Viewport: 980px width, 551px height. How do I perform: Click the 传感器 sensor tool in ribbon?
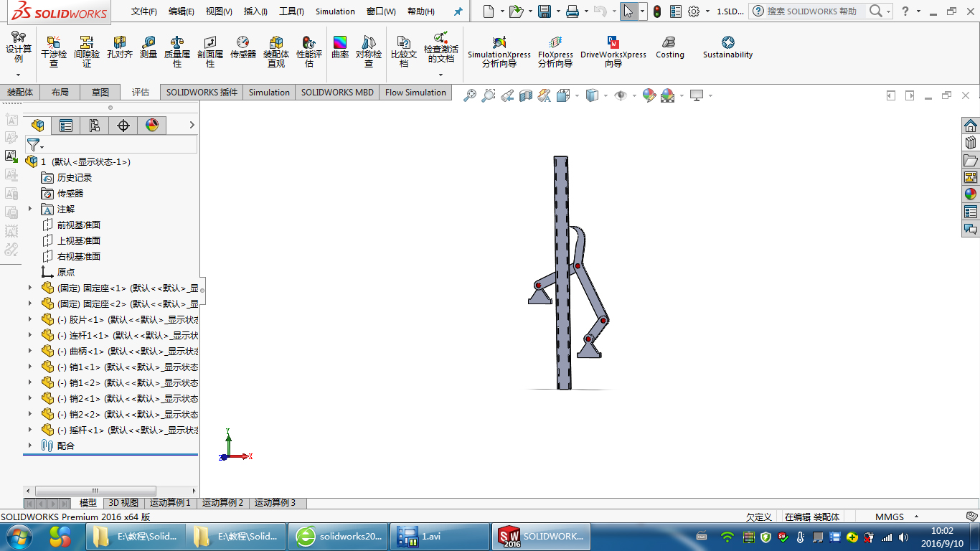(243, 48)
